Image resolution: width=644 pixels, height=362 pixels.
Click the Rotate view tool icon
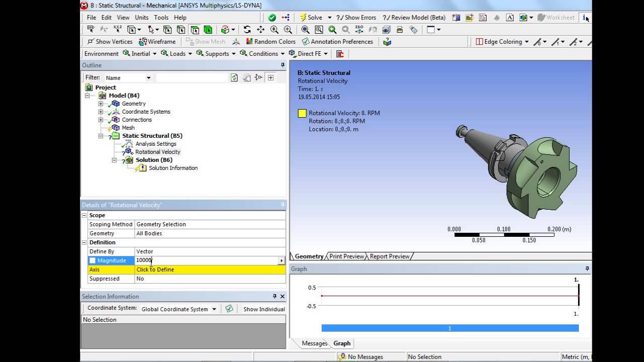(x=247, y=30)
